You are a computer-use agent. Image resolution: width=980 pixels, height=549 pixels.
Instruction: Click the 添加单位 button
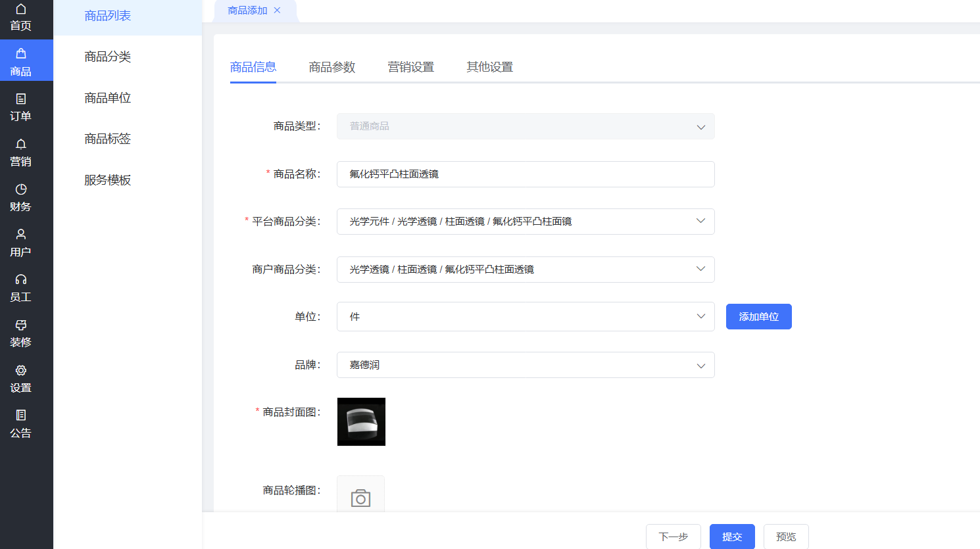(x=759, y=317)
